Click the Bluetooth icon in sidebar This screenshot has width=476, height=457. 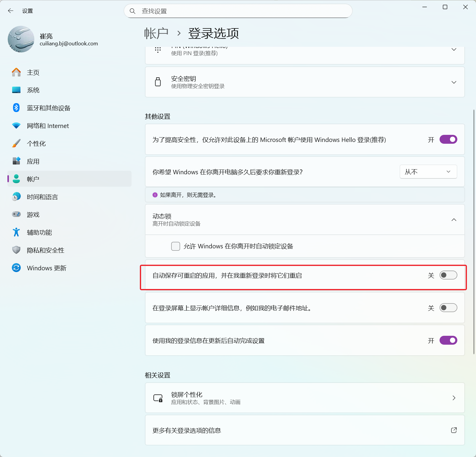(x=16, y=108)
